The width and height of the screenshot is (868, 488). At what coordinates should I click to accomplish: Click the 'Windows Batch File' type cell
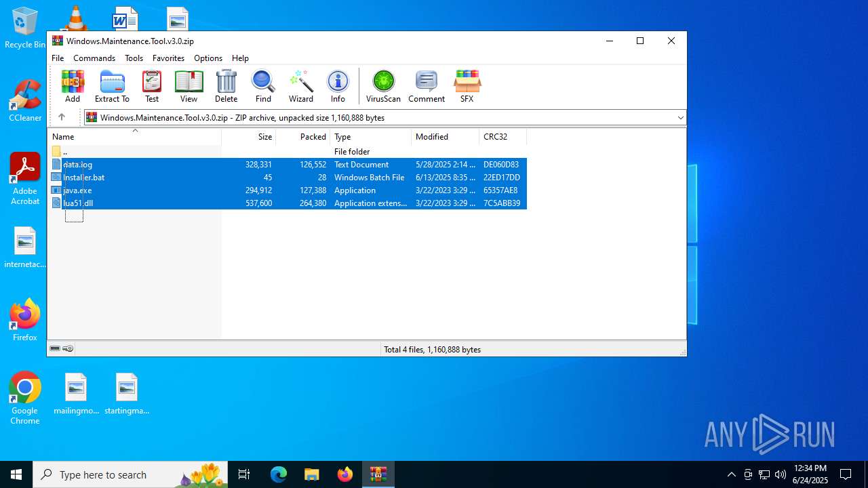369,178
